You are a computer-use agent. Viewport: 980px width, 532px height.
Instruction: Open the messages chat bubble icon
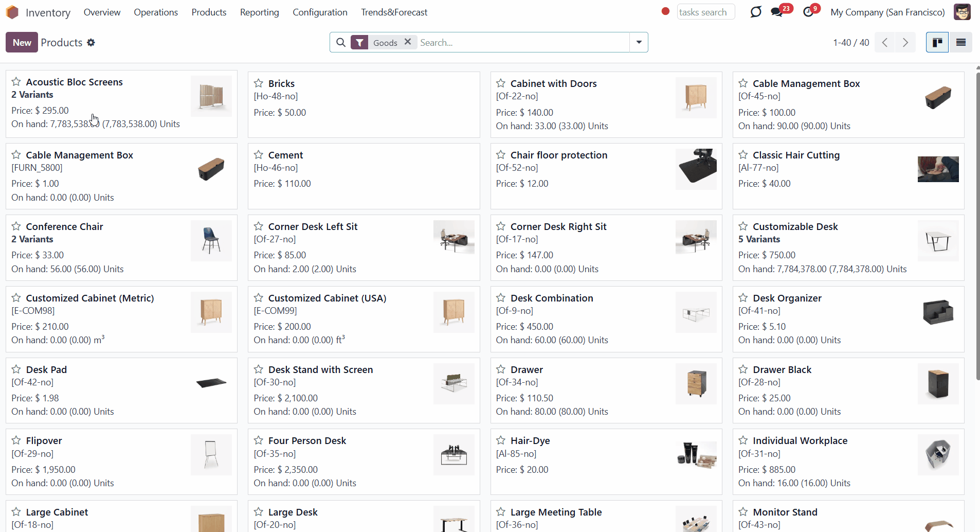[x=777, y=12]
